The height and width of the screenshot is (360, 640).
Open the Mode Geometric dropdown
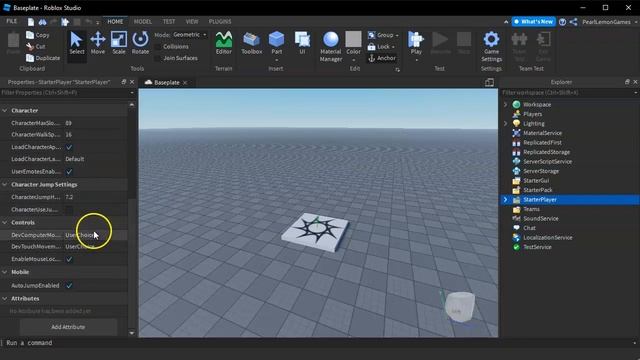coord(189,35)
